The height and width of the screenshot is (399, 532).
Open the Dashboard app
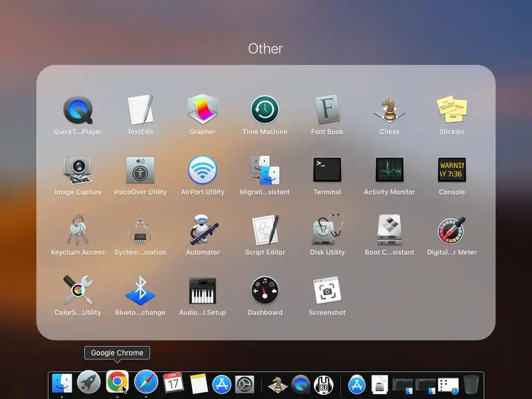coord(264,290)
